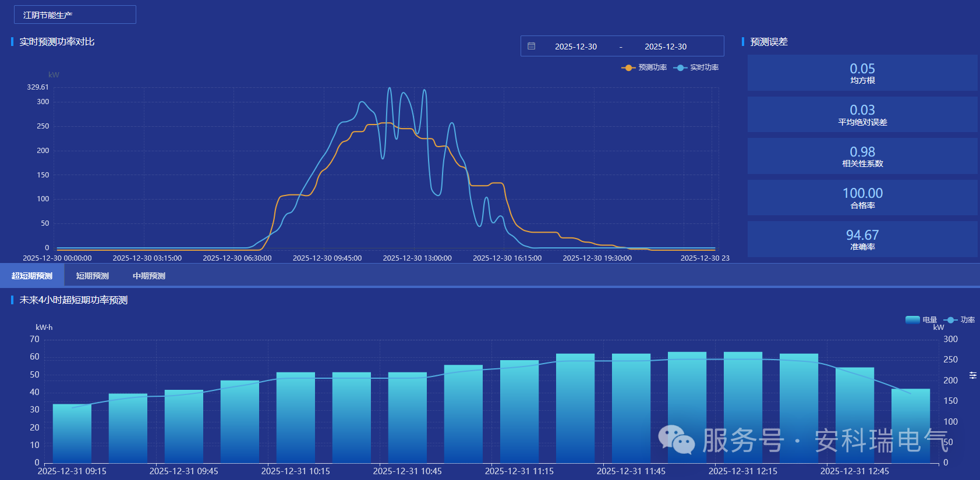Viewport: 980px width, 480px height.
Task: Click the orange 预测功率 legend marker
Action: (x=628, y=67)
